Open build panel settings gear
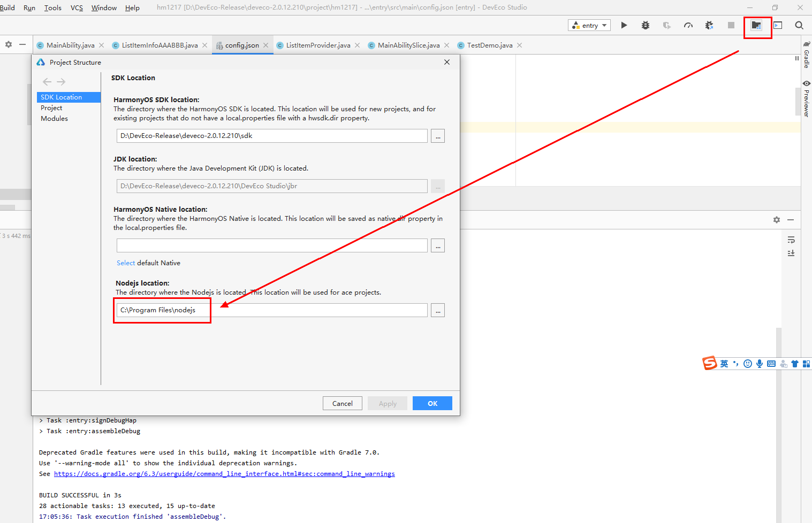Screen dimensions: 812x523 coord(777,220)
